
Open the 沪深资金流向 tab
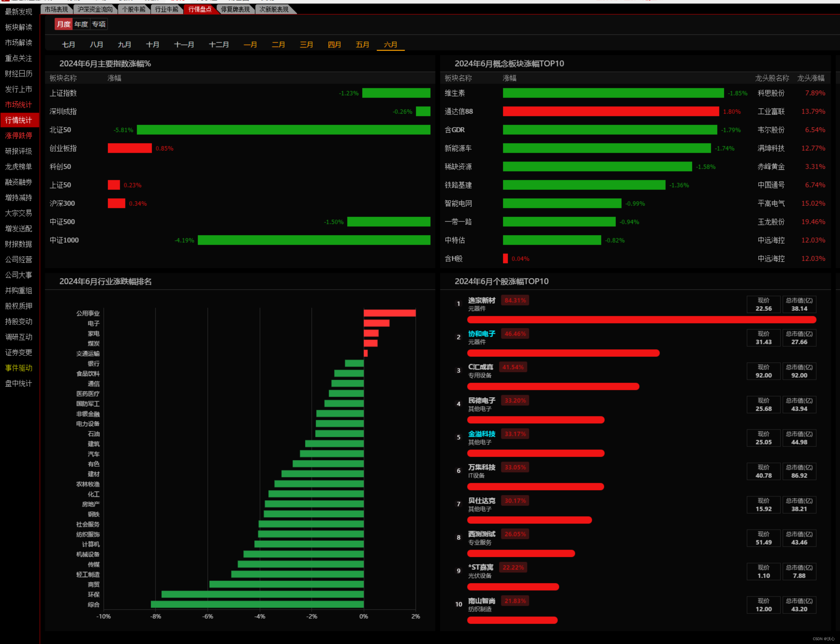(x=95, y=9)
